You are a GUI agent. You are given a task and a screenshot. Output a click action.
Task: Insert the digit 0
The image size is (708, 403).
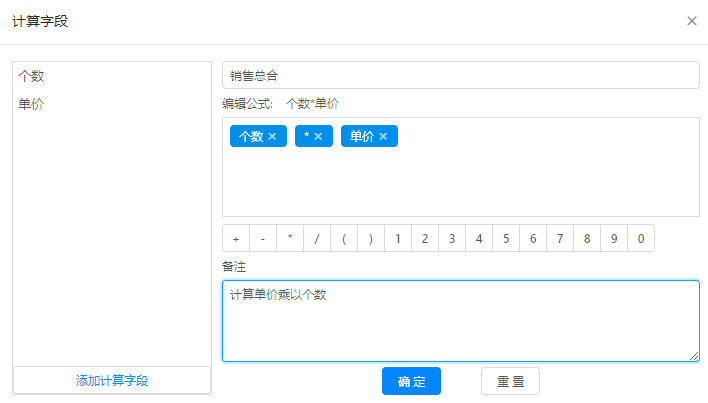(641, 239)
